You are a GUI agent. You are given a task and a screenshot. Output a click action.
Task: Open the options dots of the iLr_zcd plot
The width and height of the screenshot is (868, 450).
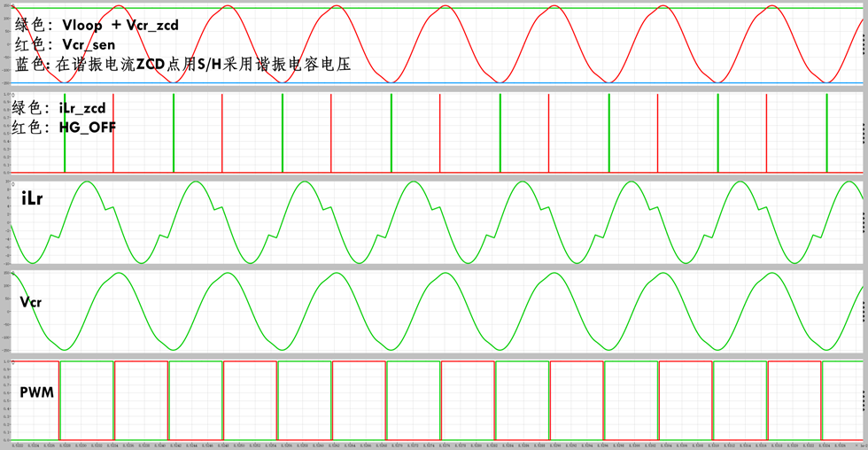pos(864,133)
